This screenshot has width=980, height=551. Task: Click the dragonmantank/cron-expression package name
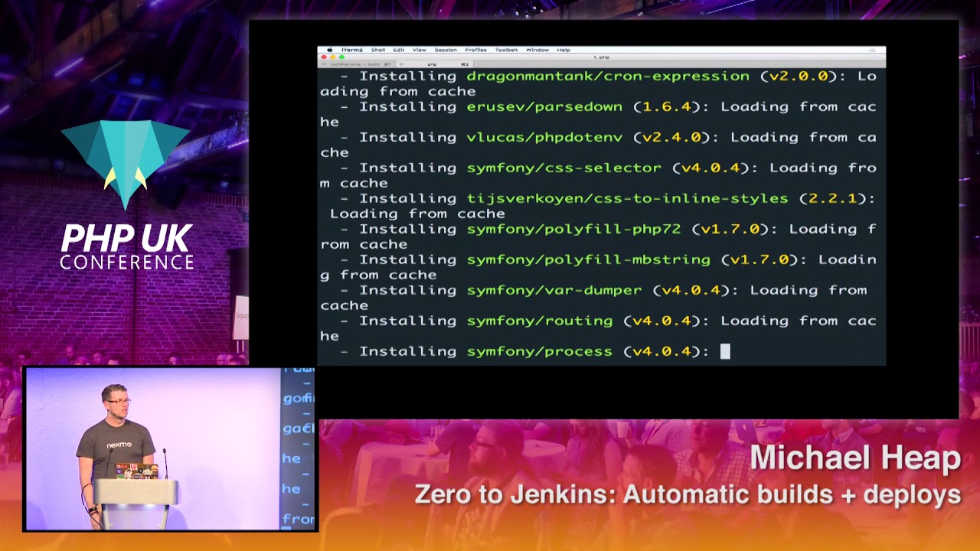[608, 76]
